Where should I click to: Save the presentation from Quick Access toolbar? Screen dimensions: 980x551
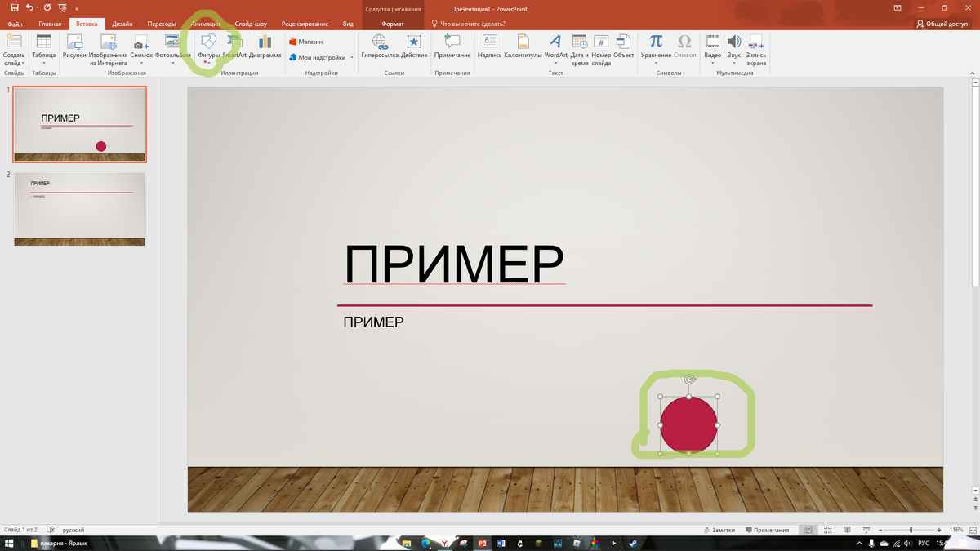(x=14, y=7)
